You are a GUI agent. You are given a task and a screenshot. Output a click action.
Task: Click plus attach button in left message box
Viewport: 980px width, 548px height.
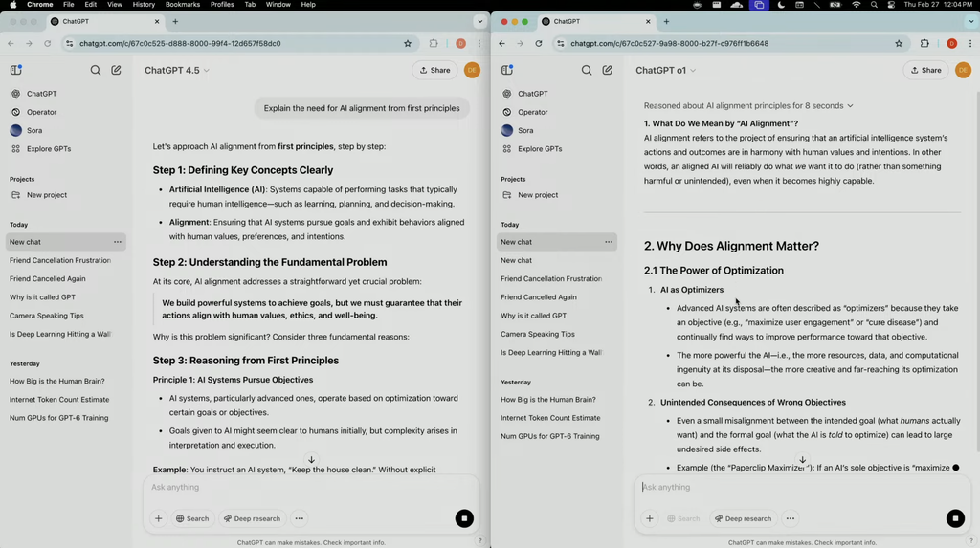[x=159, y=518]
